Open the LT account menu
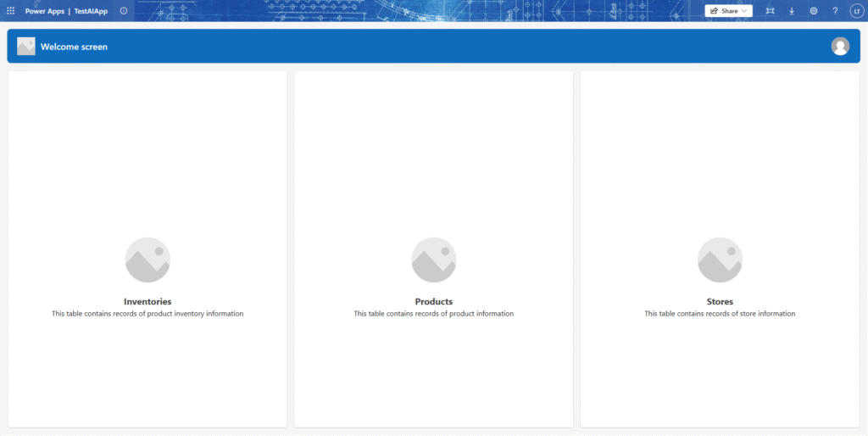 coord(856,11)
